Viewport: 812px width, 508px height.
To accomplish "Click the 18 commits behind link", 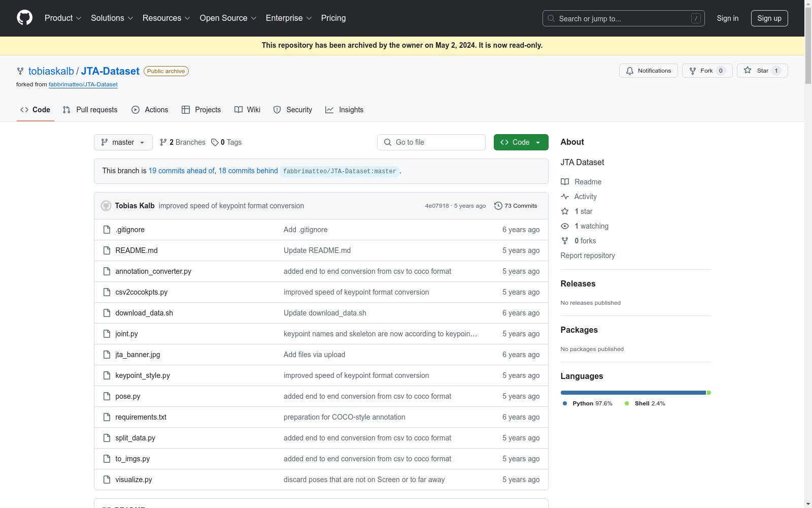I will coord(248,171).
